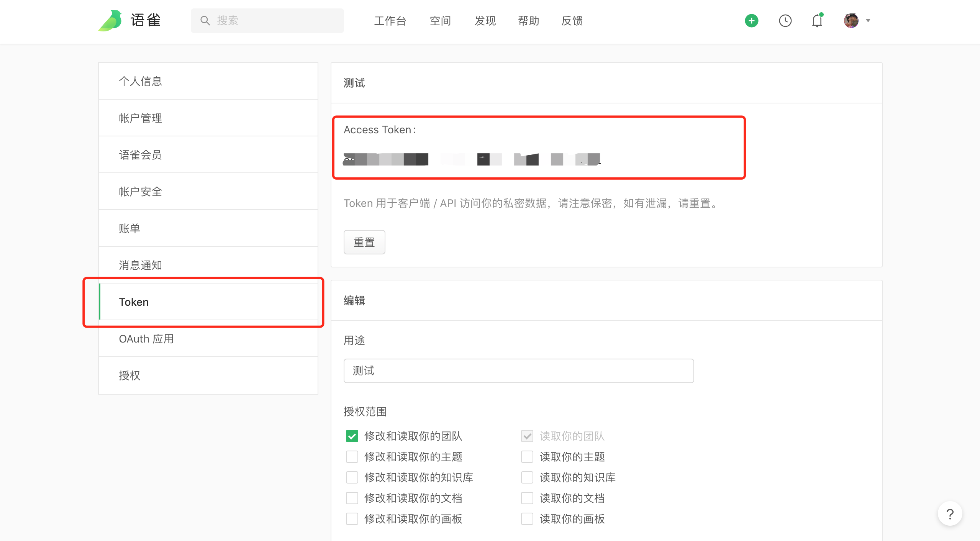This screenshot has height=541, width=980.
Task: Click the blurred access token value
Action: 472,159
